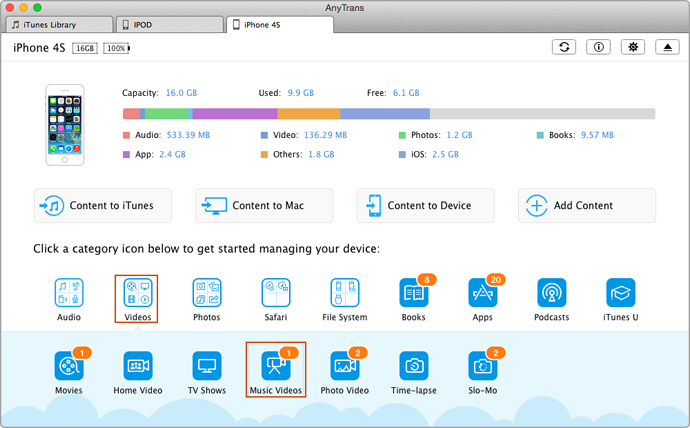Select the iPhone 4S tab
The image size is (690, 428).
click(x=280, y=25)
